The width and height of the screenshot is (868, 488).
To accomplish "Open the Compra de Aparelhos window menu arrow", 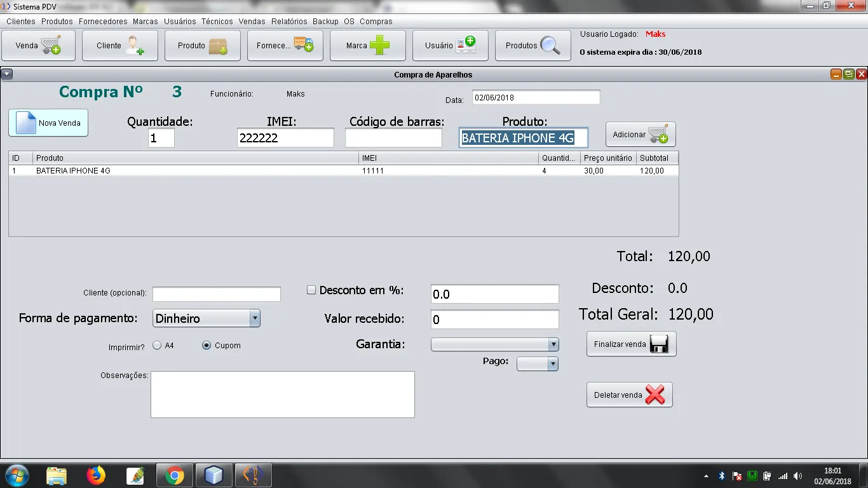I will coord(7,74).
